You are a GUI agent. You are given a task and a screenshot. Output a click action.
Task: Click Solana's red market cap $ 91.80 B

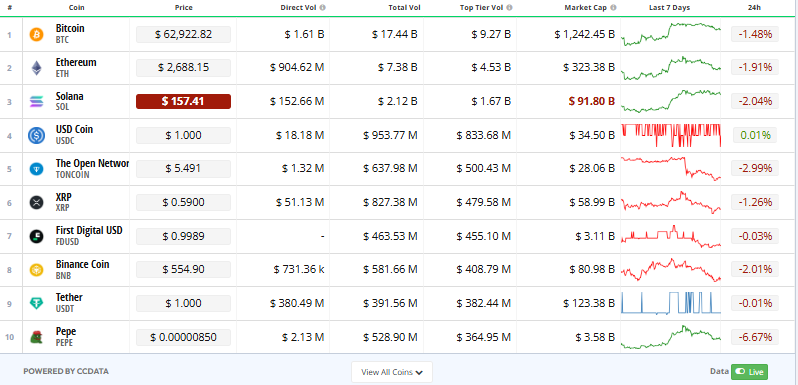pyautogui.click(x=591, y=101)
